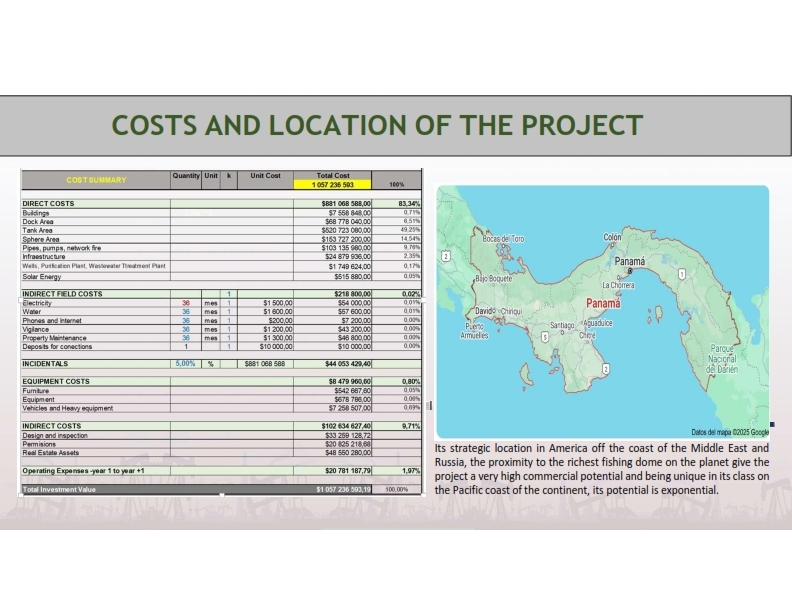Select the yellow Total Cost value cell
Screen dimensions: 792x612
[333, 185]
